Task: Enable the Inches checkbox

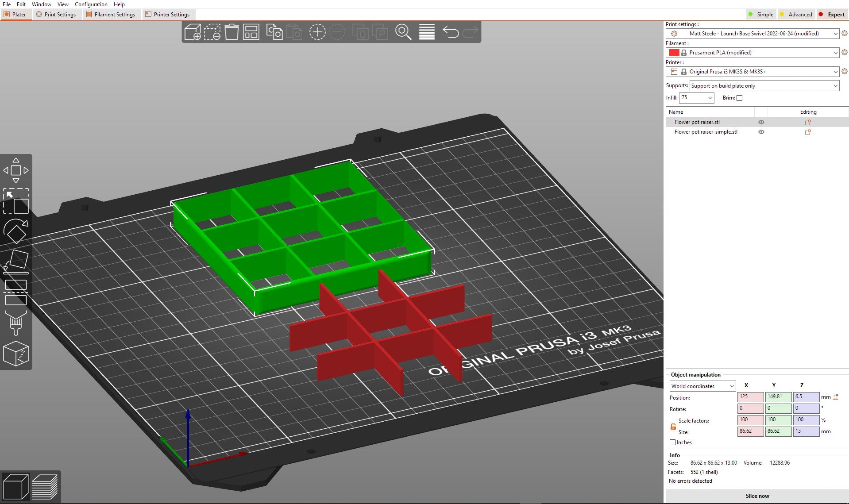Action: pos(673,442)
